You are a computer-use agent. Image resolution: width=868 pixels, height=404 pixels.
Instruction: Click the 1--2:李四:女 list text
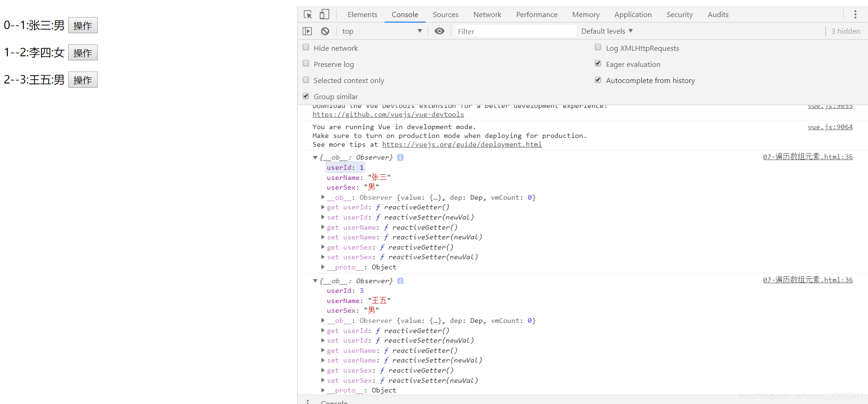coord(34,53)
